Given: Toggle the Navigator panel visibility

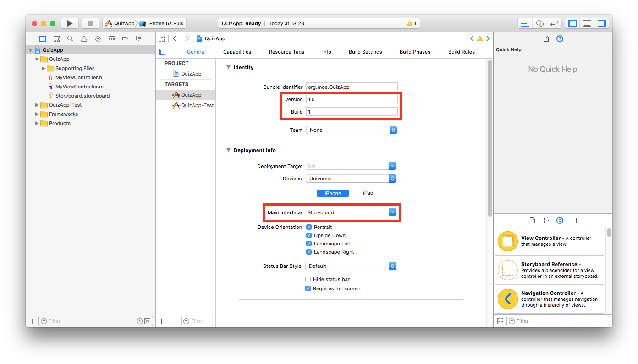Looking at the screenshot, I should pyautogui.click(x=572, y=23).
